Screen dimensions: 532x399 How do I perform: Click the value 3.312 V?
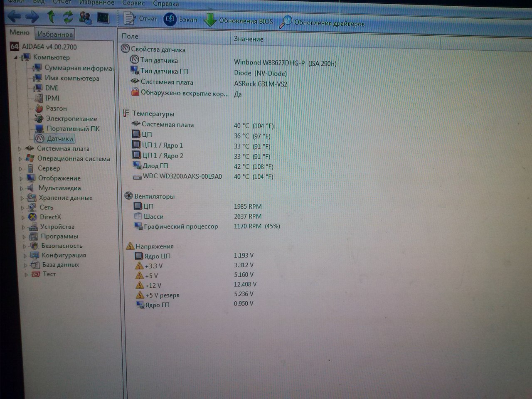coord(244,265)
